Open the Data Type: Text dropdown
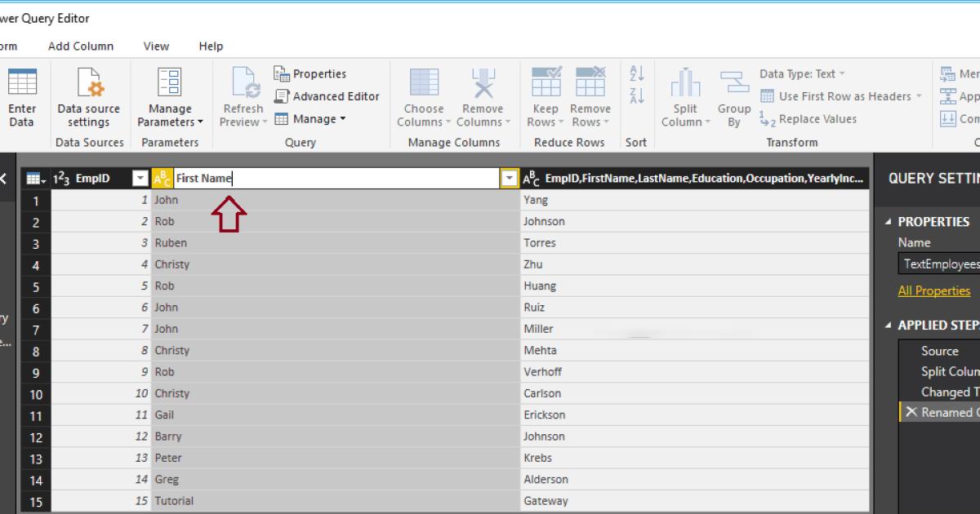The width and height of the screenshot is (980, 514). coord(842,74)
